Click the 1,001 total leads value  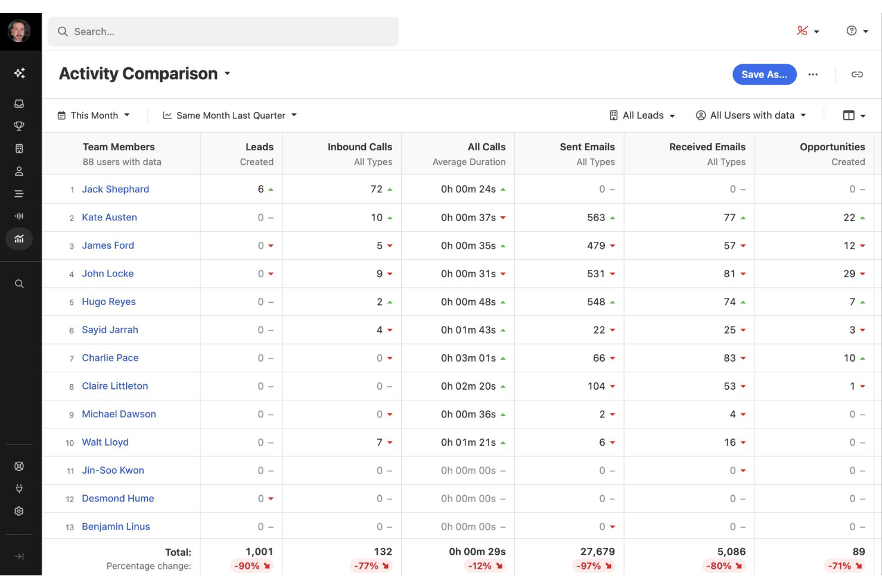coord(259,552)
